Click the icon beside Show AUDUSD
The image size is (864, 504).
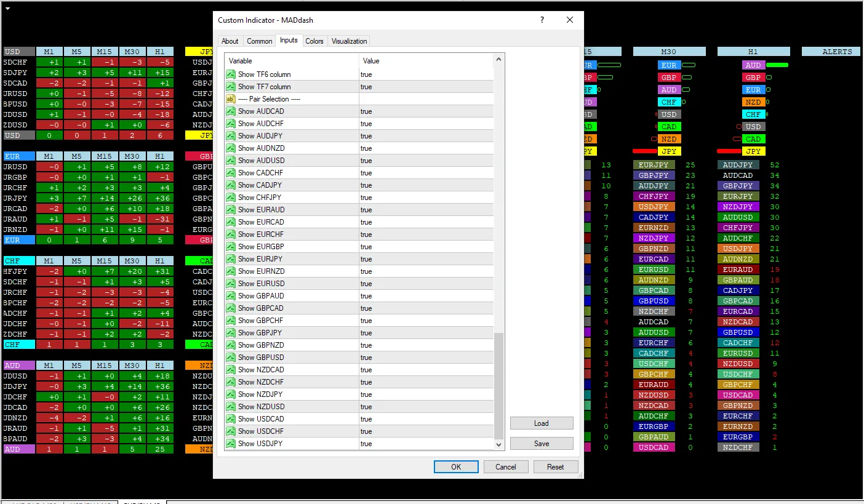pos(231,161)
